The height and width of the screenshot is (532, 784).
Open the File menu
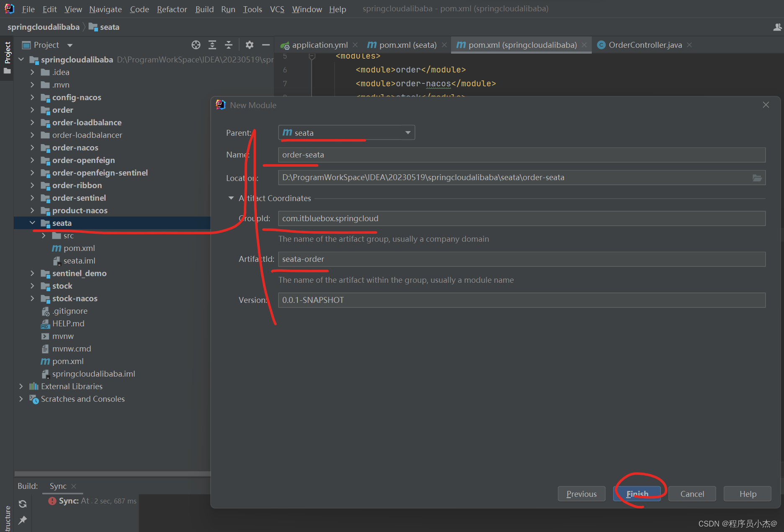pos(28,9)
